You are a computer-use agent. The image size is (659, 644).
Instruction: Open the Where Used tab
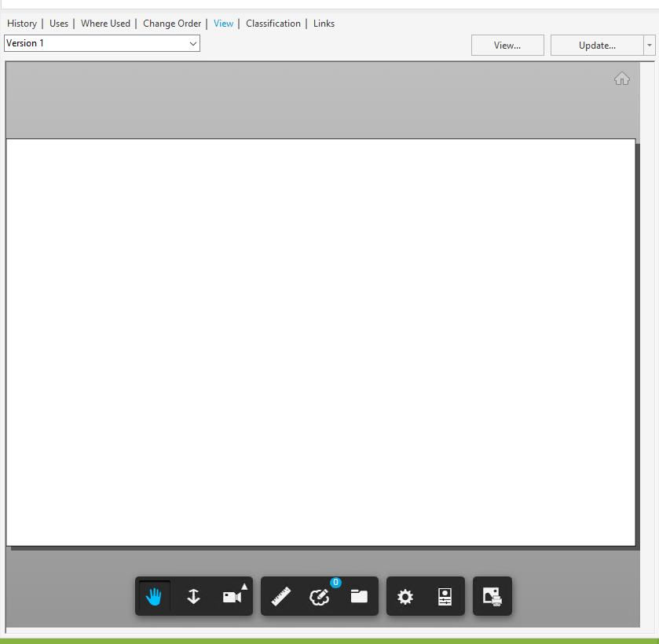click(x=105, y=24)
